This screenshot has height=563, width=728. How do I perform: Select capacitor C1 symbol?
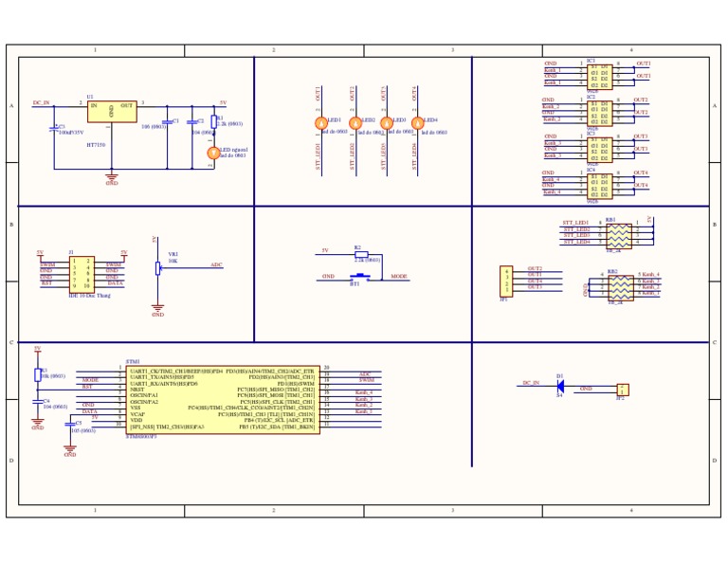click(167, 121)
